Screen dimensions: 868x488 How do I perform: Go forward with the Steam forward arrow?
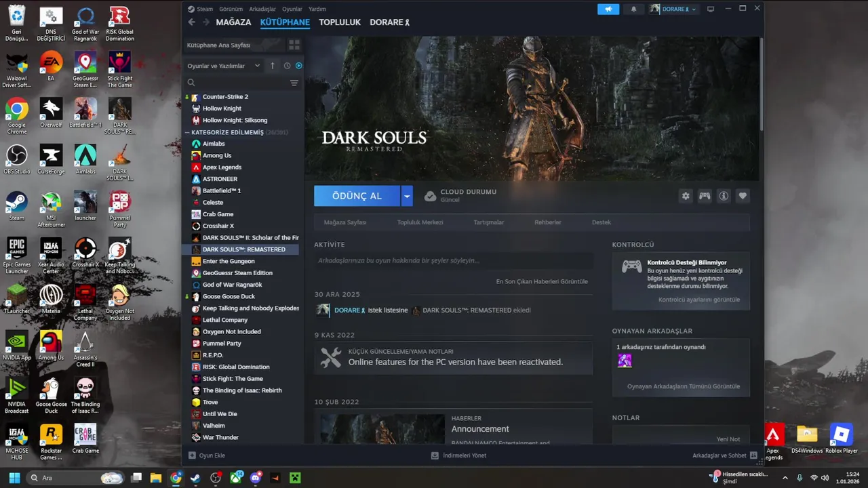(205, 22)
